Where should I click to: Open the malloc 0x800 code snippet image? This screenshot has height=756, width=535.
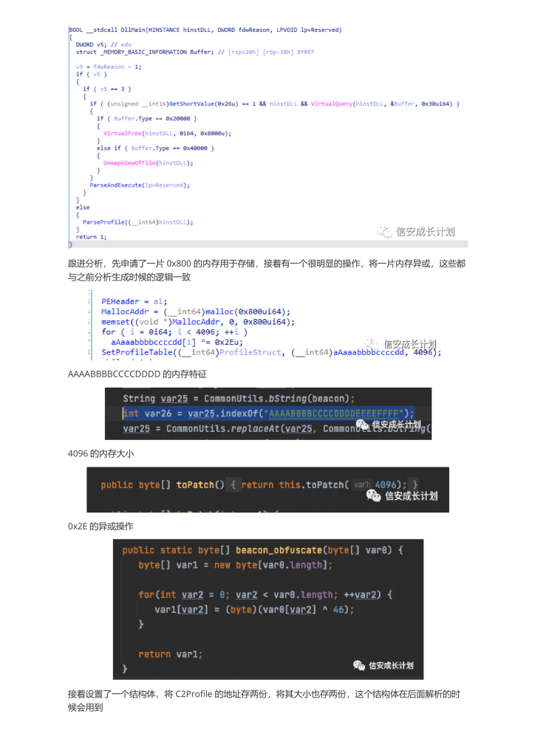click(265, 326)
